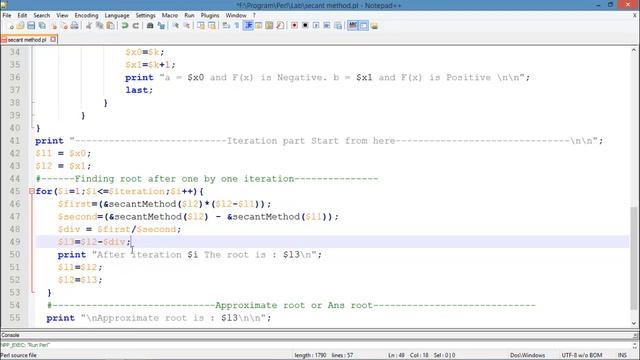Click the Close document toolbar icon
The height and width of the screenshot is (360, 640).
click(53, 26)
